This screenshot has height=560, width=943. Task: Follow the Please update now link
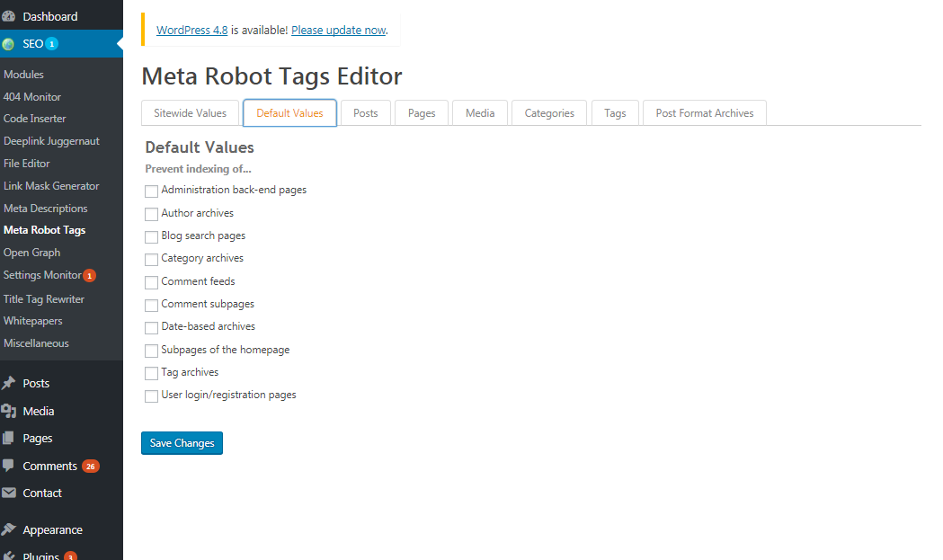pyautogui.click(x=338, y=30)
